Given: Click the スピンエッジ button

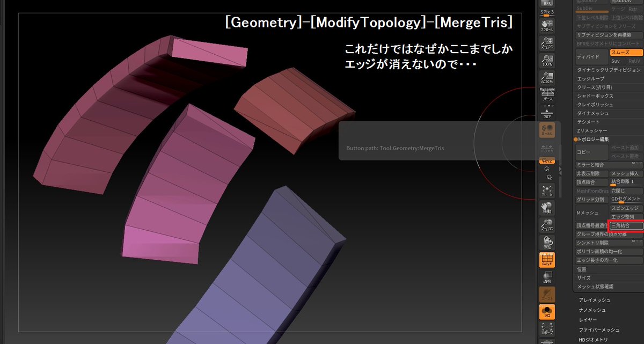Looking at the screenshot, I should pos(626,208).
